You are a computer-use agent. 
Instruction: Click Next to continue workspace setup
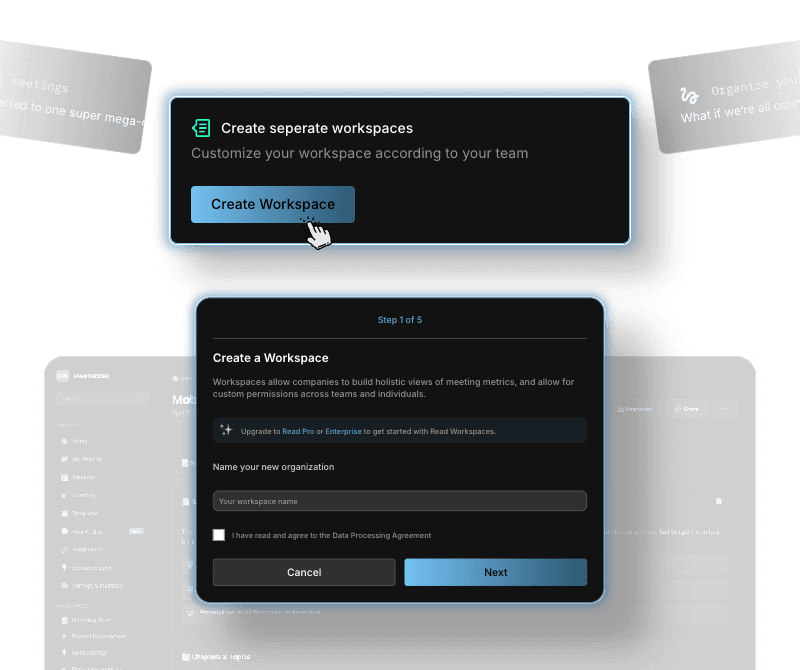coord(495,572)
